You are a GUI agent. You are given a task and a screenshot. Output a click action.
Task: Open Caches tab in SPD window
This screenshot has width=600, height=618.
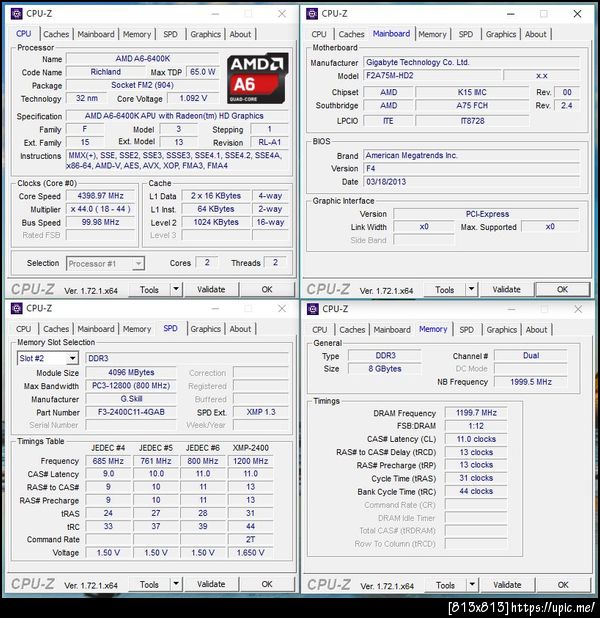pos(56,329)
